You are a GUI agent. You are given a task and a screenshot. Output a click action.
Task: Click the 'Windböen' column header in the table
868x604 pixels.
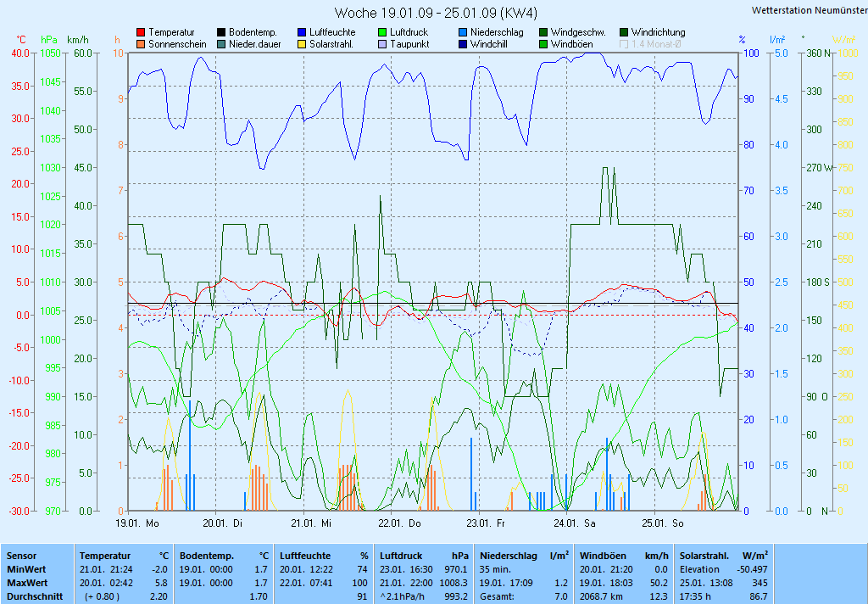pos(603,556)
